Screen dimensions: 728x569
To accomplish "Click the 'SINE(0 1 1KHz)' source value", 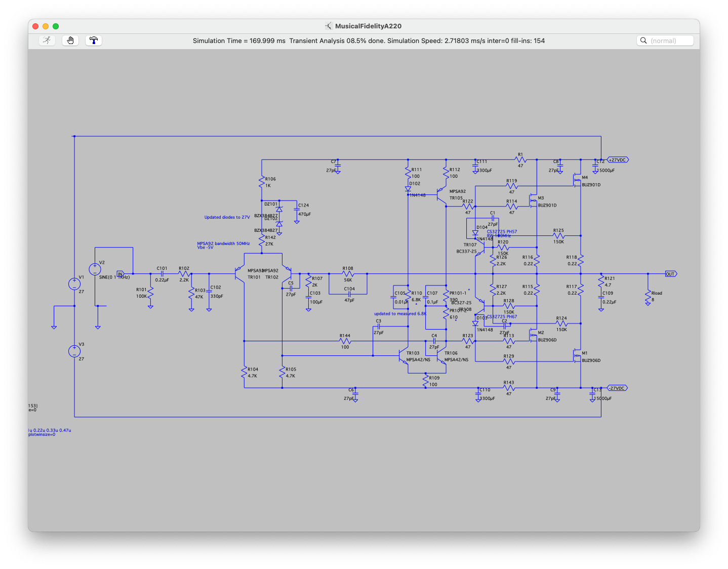I will click(114, 277).
